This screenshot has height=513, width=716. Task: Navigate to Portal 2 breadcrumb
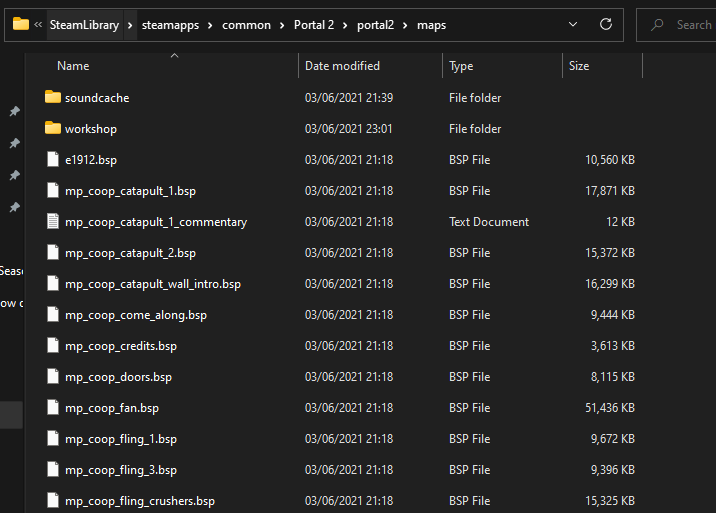click(x=314, y=25)
